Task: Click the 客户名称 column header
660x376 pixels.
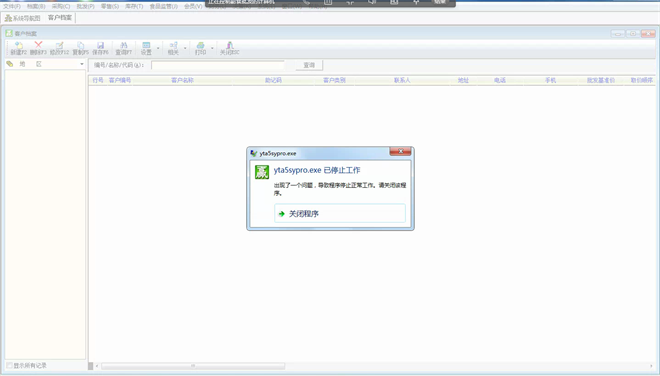Action: coord(182,80)
